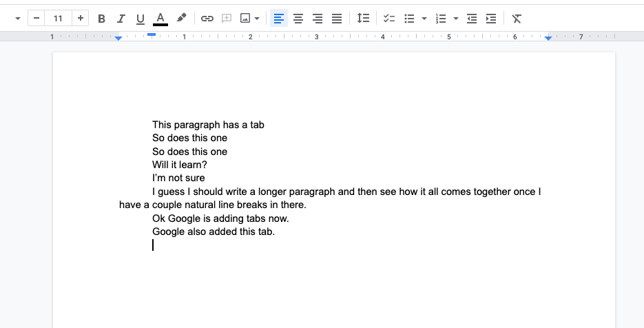
Task: Select center align
Action: 298,19
